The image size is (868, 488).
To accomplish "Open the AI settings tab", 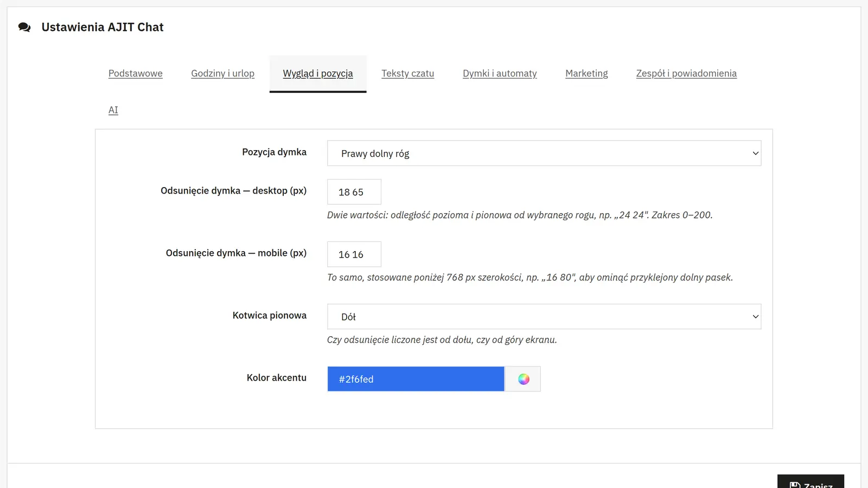I will (113, 110).
